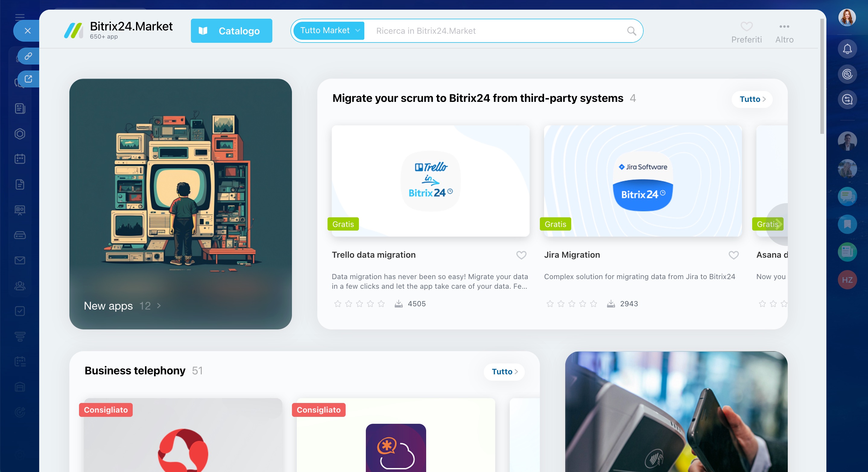Open the calendar icon in left sidebar
This screenshot has width=868, height=472.
point(20,159)
